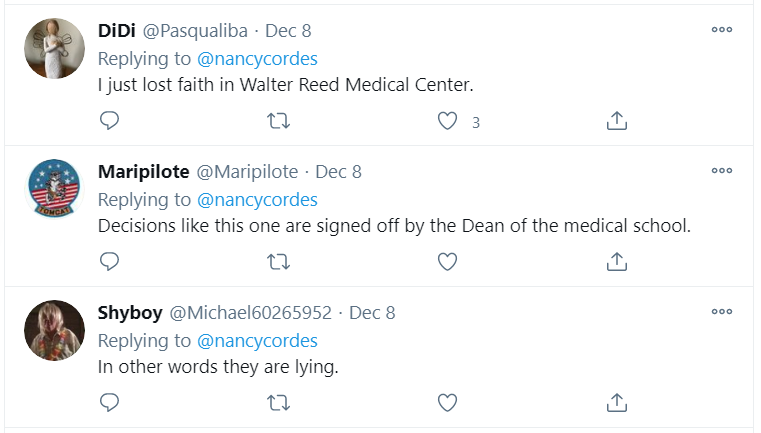The width and height of the screenshot is (761, 433).
Task: View DiDi's profile picture
Action: [x=54, y=48]
